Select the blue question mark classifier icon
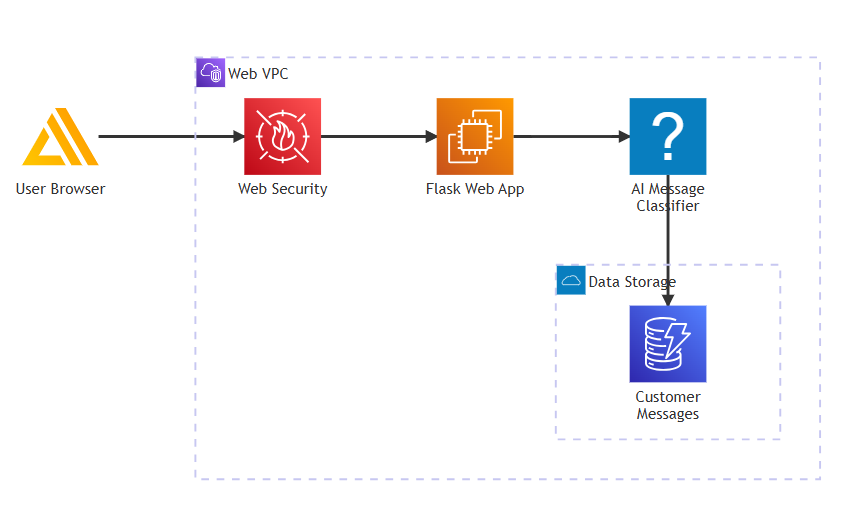The height and width of the screenshot is (506, 850). (668, 137)
